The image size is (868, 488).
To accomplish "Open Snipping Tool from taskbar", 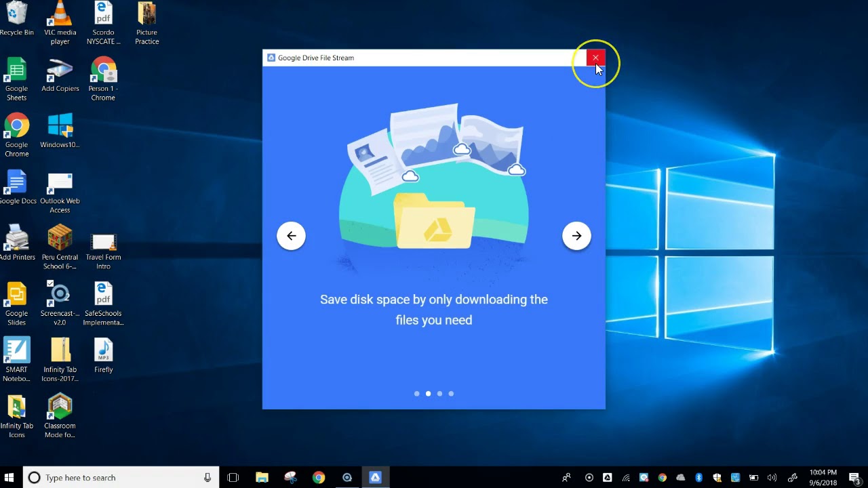I will coord(290,478).
